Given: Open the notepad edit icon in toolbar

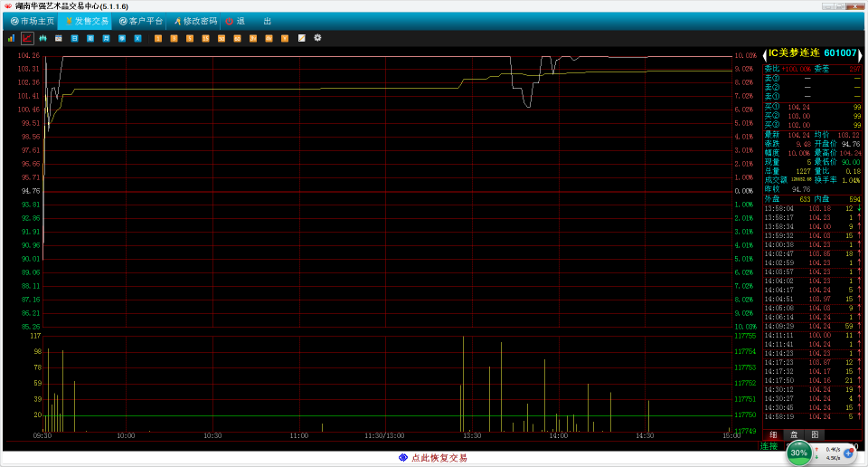Looking at the screenshot, I should [301, 38].
